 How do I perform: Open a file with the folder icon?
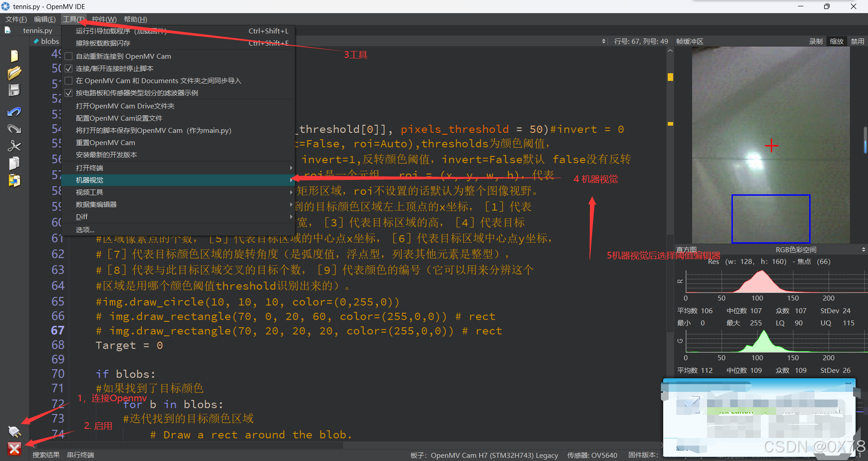[14, 73]
